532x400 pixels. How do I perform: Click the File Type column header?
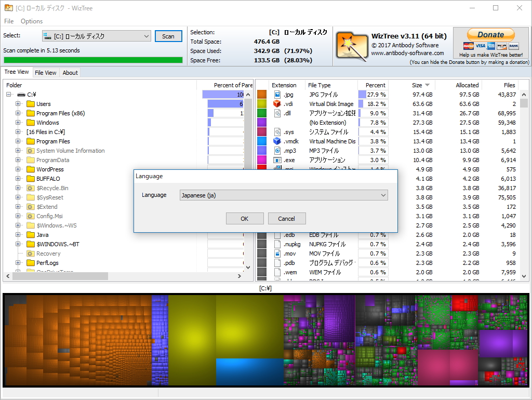tap(331, 85)
